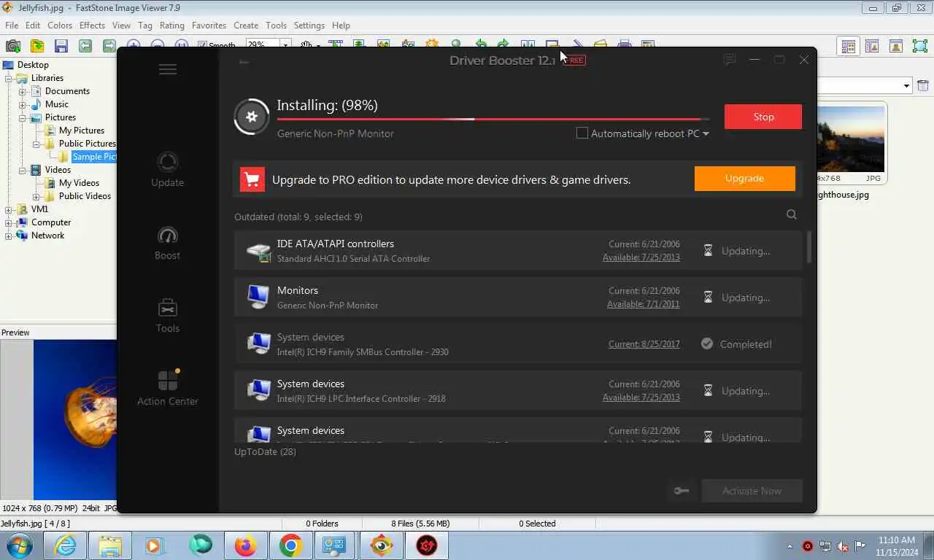934x560 pixels.
Task: Click the jellyfish preview image
Action: 75,419
